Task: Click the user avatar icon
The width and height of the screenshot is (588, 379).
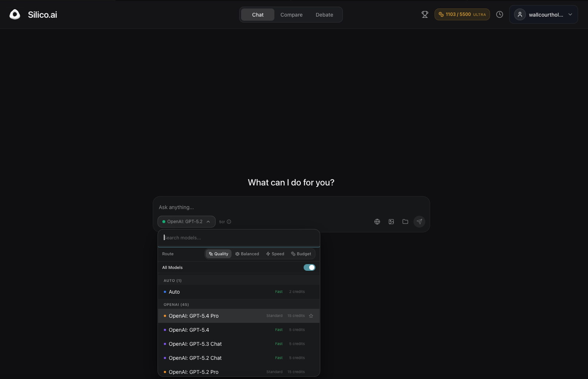Action: pyautogui.click(x=520, y=14)
